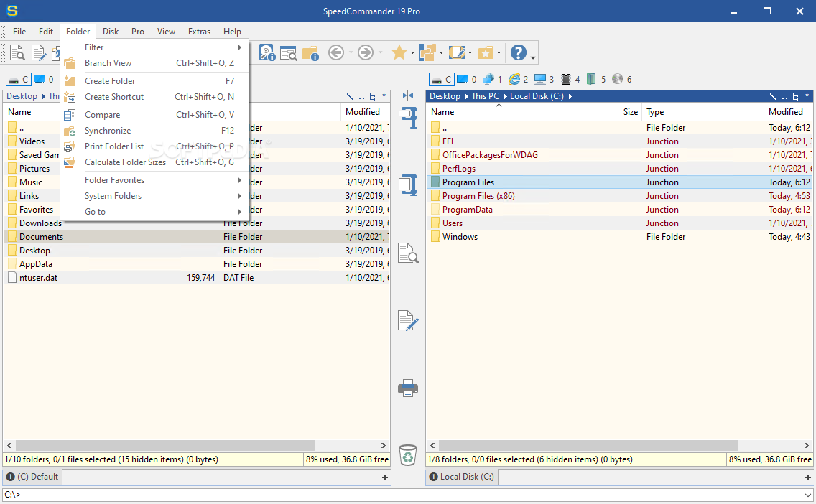Screen dimensions: 816x504
Task: Go back with the left arrow icon
Action: pyautogui.click(x=336, y=52)
